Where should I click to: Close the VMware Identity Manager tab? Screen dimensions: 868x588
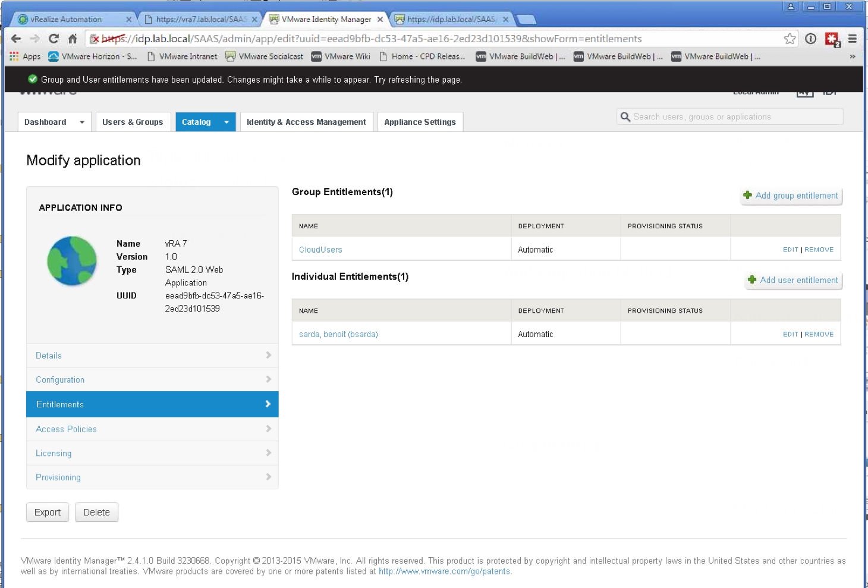coord(380,20)
